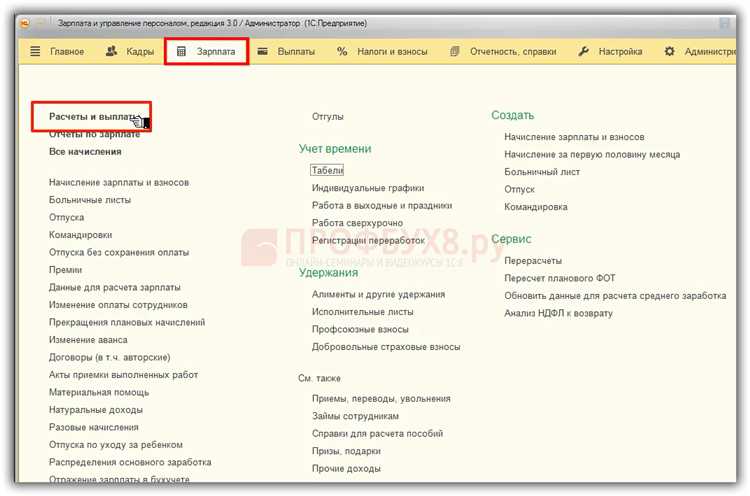Open Табели under Учет времени
The height and width of the screenshot is (496, 750).
tap(327, 170)
